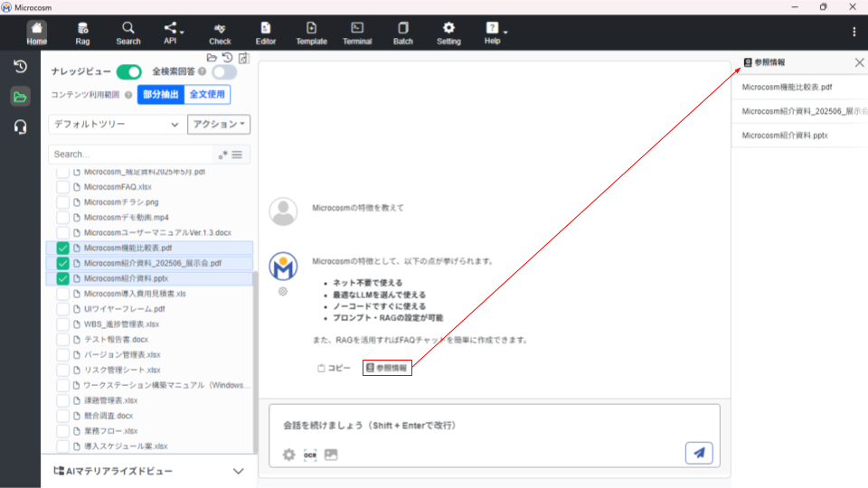This screenshot has height=488, width=868.
Task: Select 部分抽出 mode
Action: 161,95
